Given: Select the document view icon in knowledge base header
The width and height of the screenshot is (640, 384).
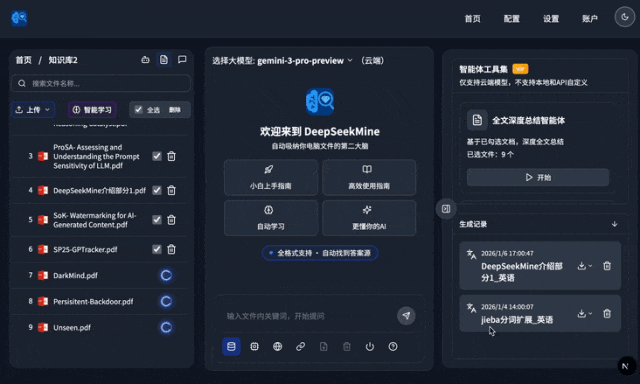Looking at the screenshot, I should pos(164,60).
